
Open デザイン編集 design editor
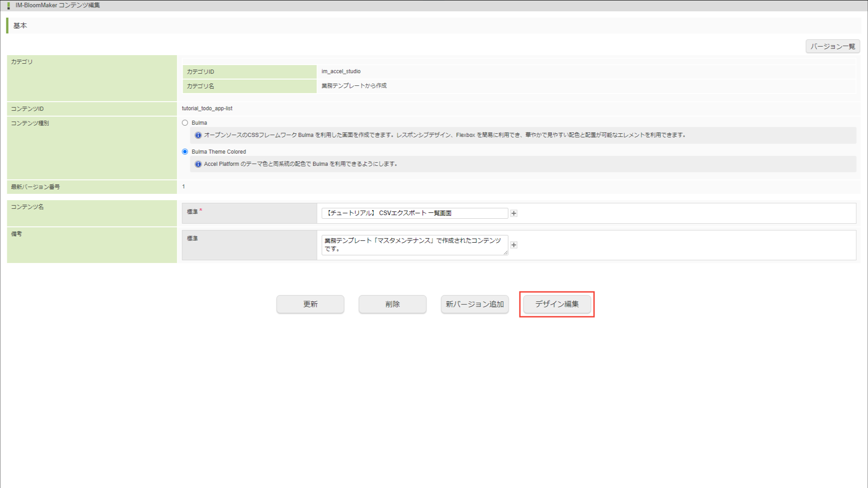tap(557, 304)
